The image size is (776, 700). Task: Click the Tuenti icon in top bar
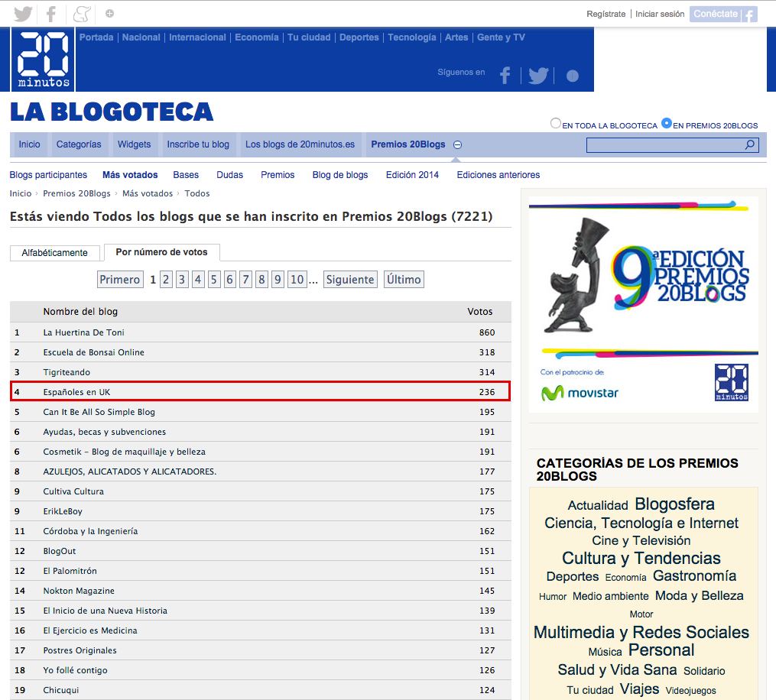pos(80,14)
